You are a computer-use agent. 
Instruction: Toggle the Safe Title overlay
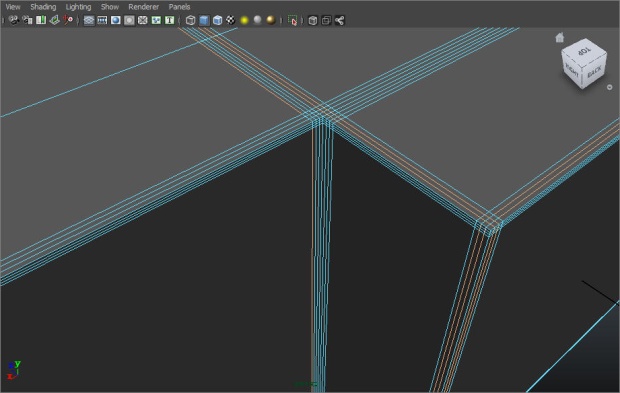point(169,20)
